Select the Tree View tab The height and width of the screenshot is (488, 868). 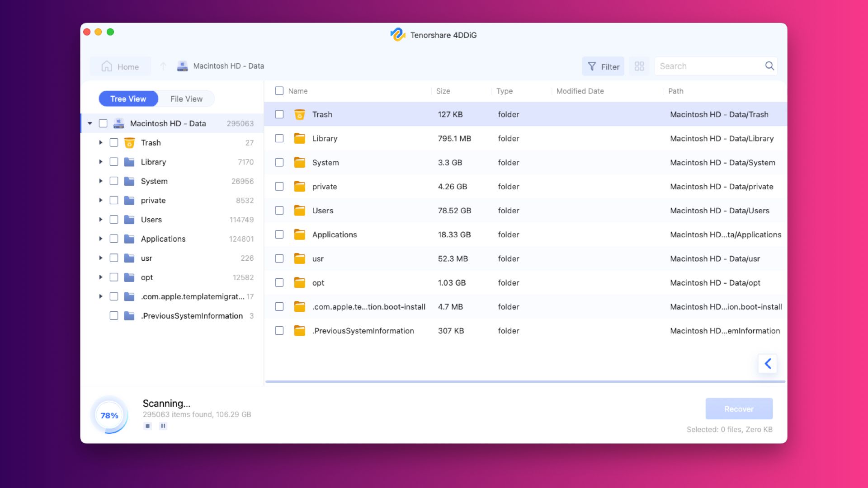point(128,99)
